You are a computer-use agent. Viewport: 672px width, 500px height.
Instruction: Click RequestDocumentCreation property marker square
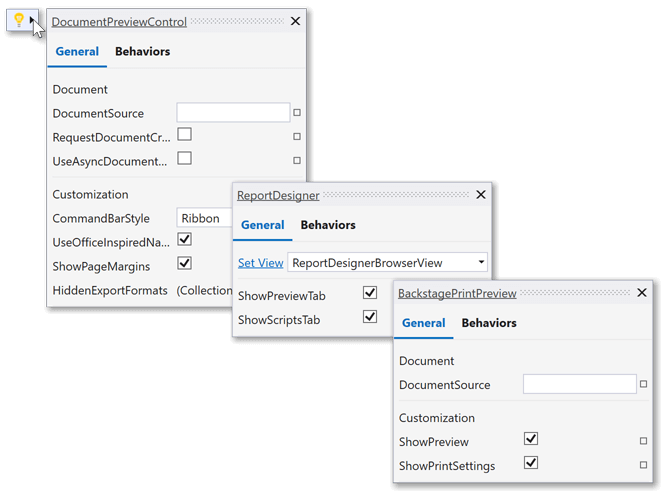pos(297,136)
